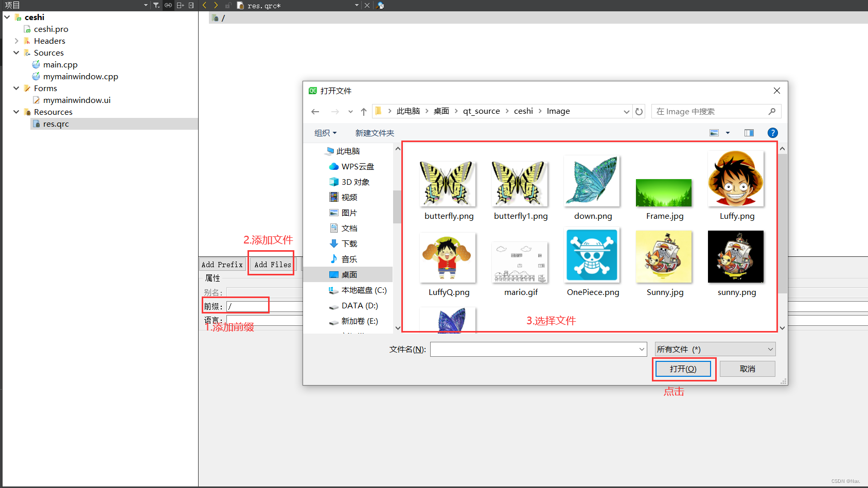Click 新建文件夹 button
This screenshot has width=868, height=488.
tap(375, 133)
